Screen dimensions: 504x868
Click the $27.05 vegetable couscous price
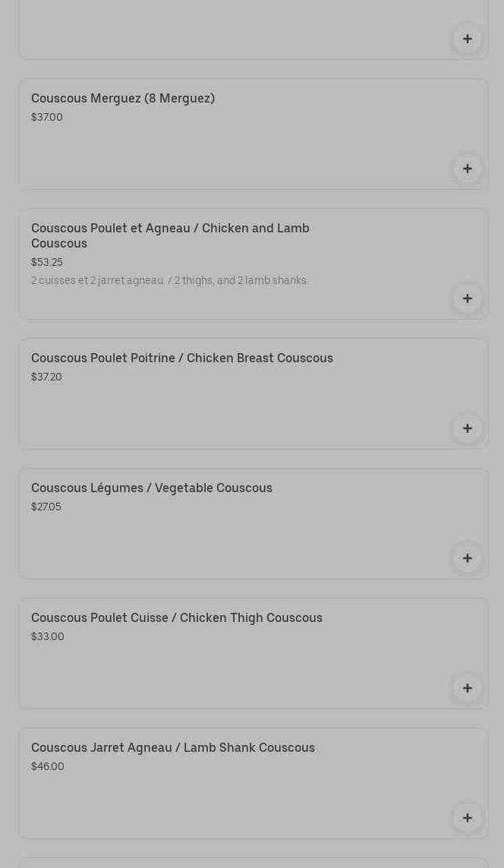pos(46,507)
